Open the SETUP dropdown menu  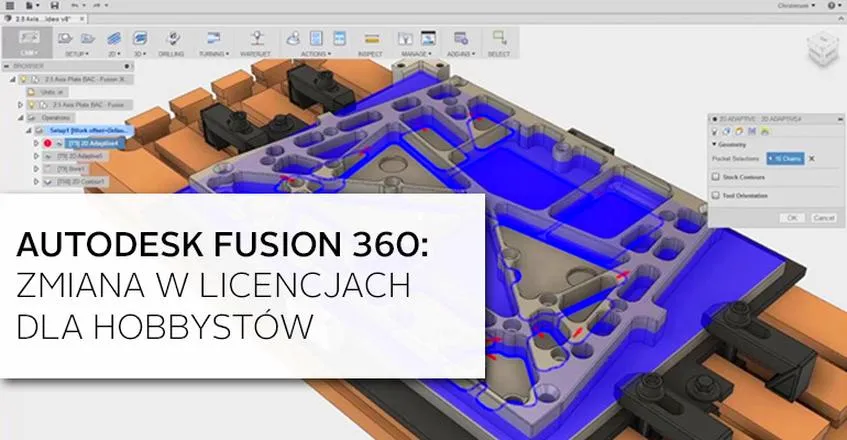(x=77, y=54)
